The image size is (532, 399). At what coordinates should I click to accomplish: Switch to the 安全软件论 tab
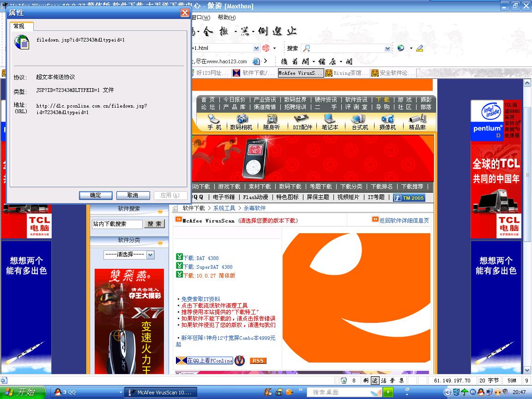coord(393,73)
